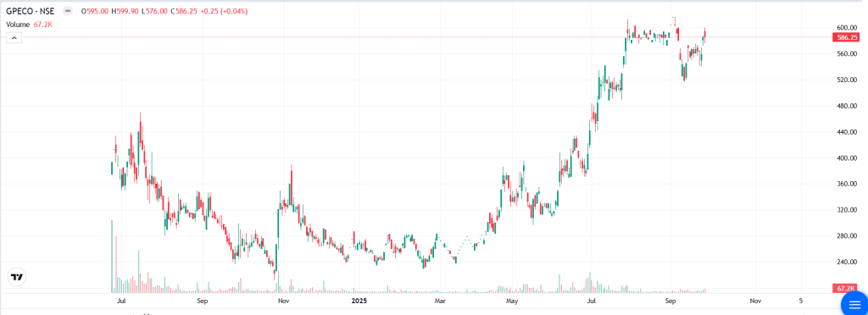Select the GPECO - NSE symbol title

click(x=30, y=11)
